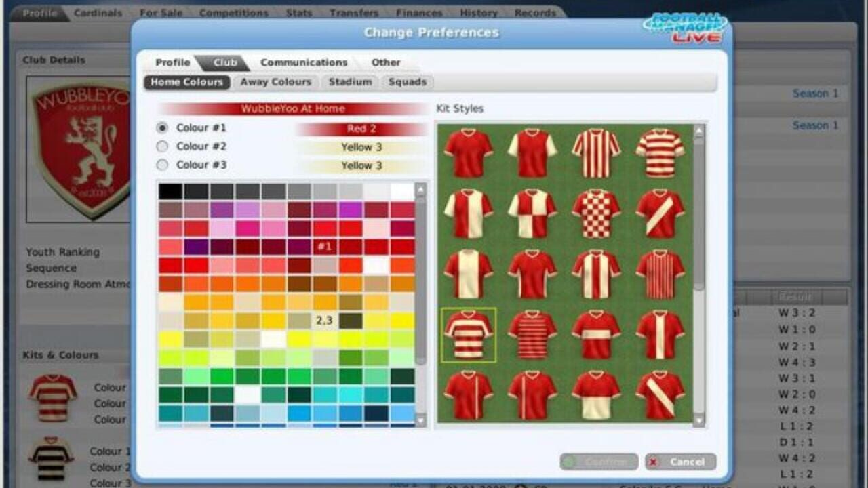
Task: Open the Records tab in main window
Action: pos(536,13)
